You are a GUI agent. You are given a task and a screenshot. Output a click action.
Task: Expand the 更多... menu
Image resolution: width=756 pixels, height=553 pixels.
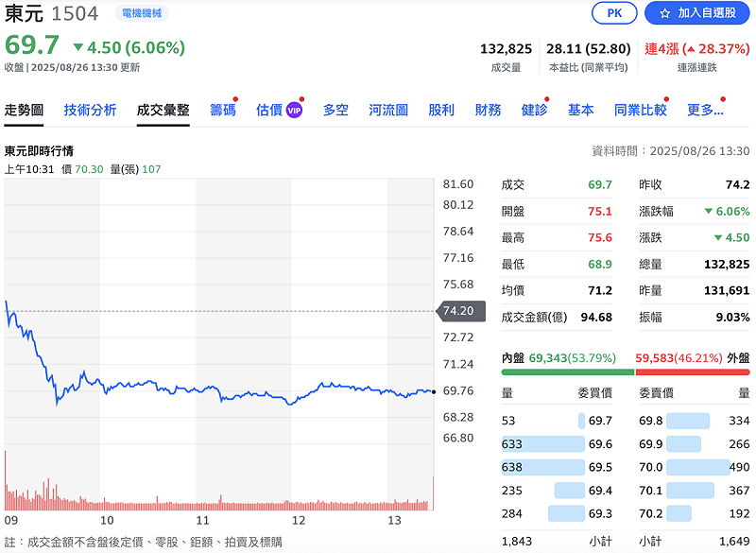pyautogui.click(x=705, y=111)
